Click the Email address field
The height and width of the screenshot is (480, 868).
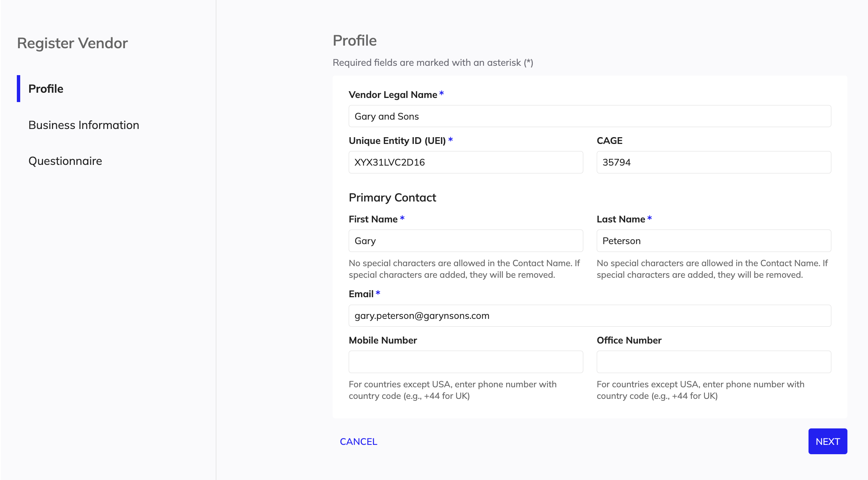pyautogui.click(x=590, y=316)
